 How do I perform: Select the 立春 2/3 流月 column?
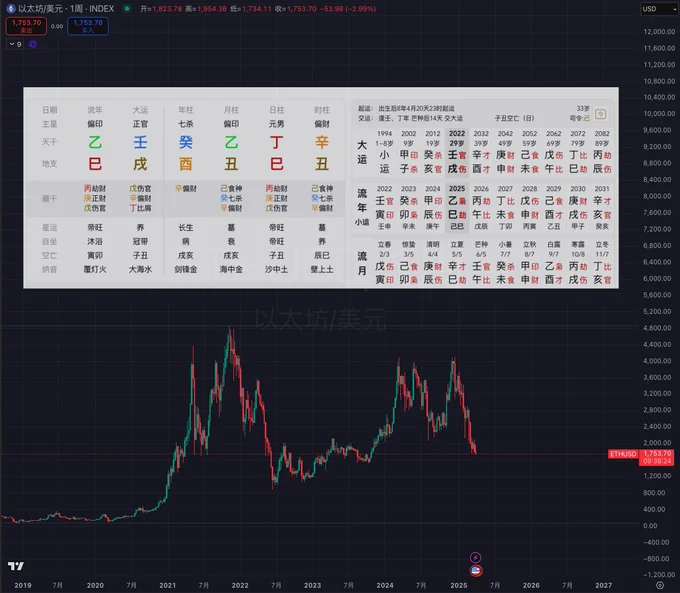[x=384, y=262]
